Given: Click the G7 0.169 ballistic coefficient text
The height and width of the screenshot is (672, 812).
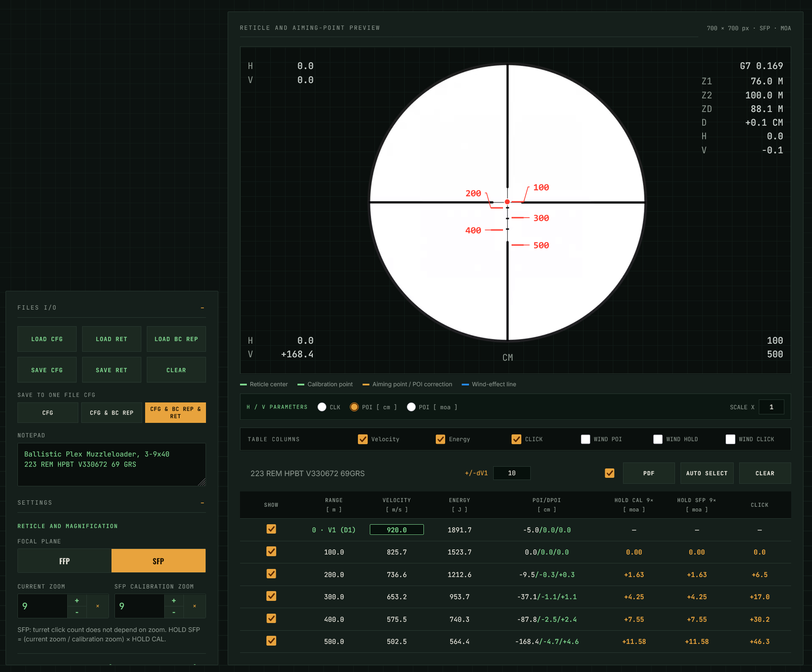Looking at the screenshot, I should pyautogui.click(x=761, y=66).
